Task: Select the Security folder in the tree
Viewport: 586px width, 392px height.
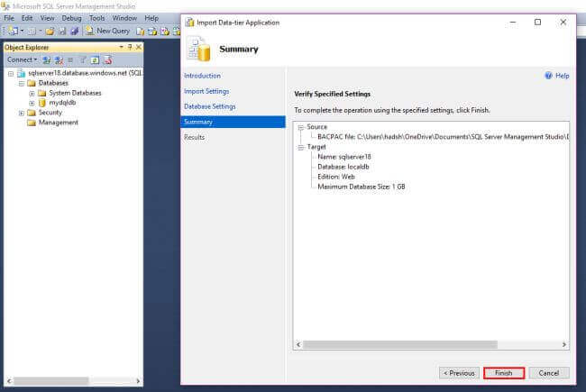Action: point(50,113)
